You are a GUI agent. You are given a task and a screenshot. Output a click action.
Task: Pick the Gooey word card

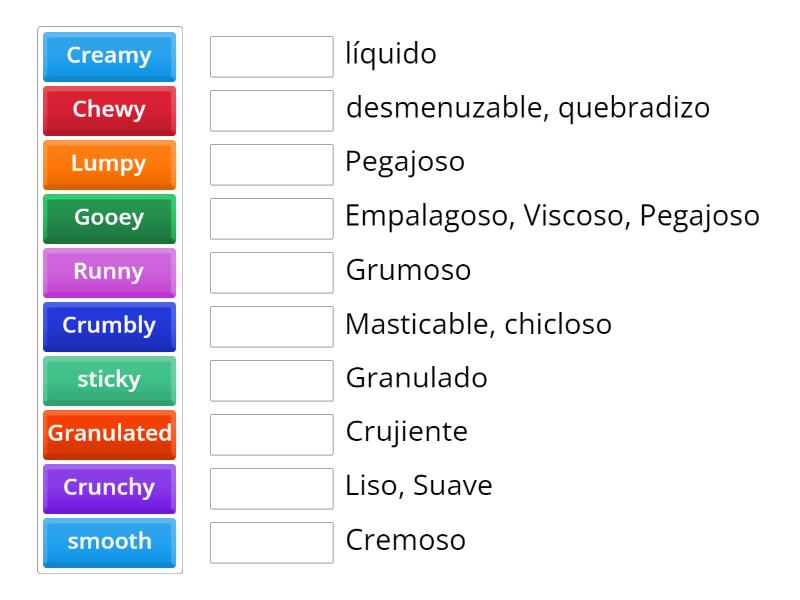coord(109,218)
